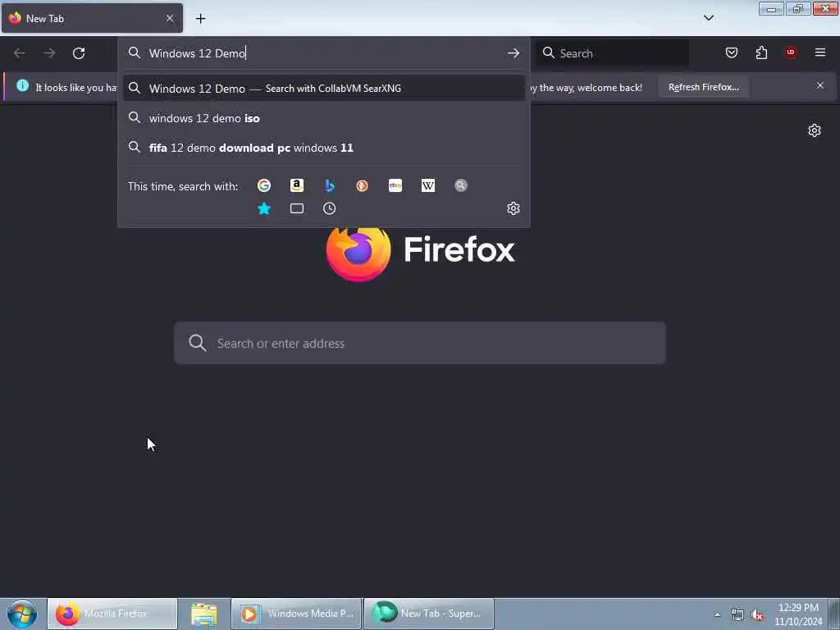This screenshot has width=840, height=630.
Task: Open Windows Explorer from taskbar
Action: pyautogui.click(x=204, y=614)
